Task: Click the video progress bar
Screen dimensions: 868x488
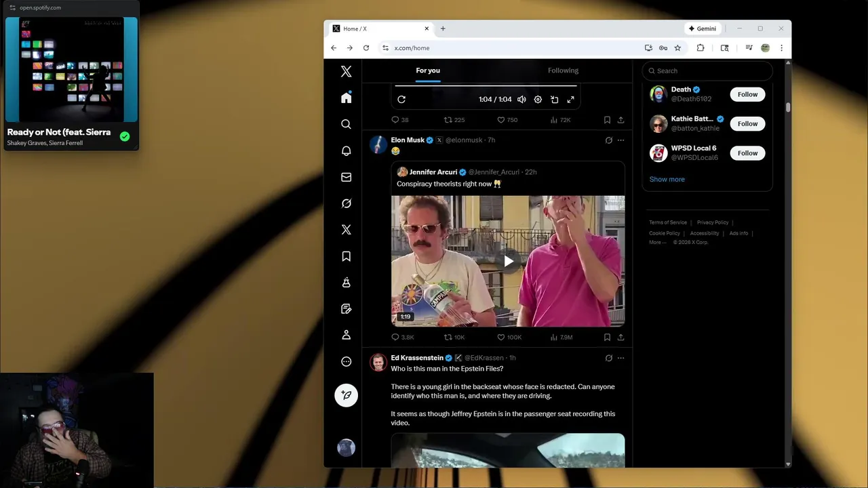Action: click(x=486, y=86)
